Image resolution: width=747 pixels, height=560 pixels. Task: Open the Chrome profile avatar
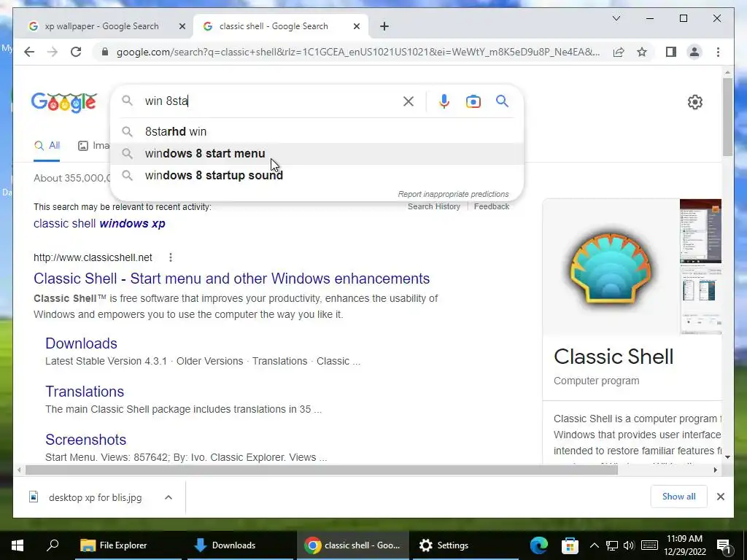[x=694, y=52]
